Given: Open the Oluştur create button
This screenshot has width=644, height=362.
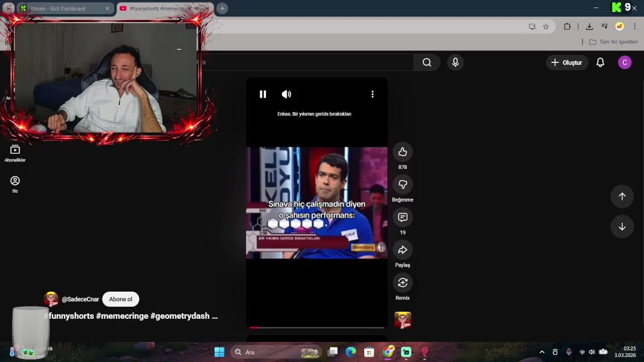Looking at the screenshot, I should click(567, 62).
